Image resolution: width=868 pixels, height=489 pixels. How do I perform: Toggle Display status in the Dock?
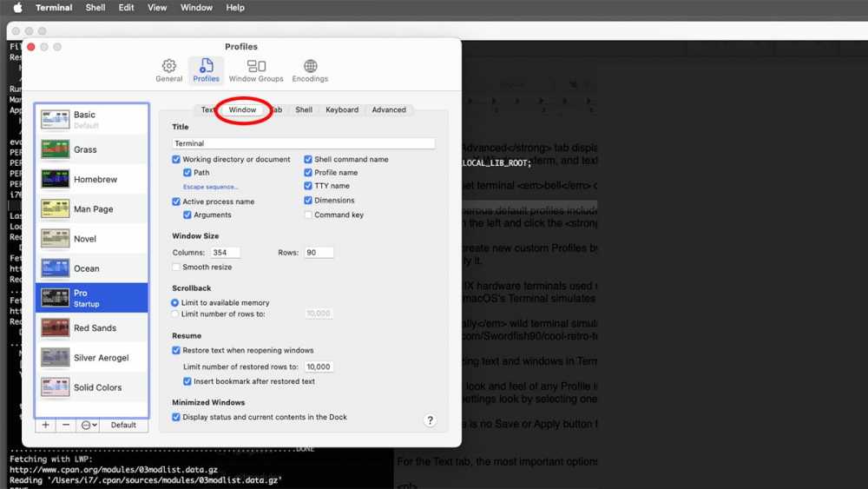176,417
